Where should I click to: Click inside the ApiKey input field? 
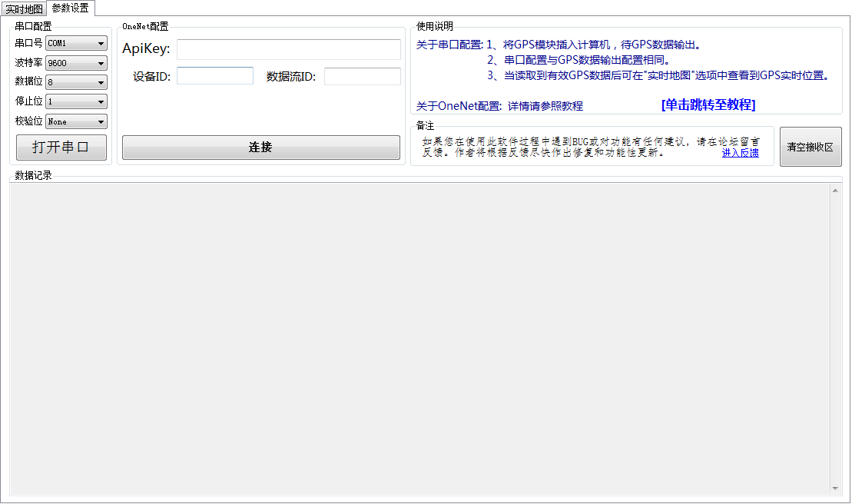[x=288, y=49]
